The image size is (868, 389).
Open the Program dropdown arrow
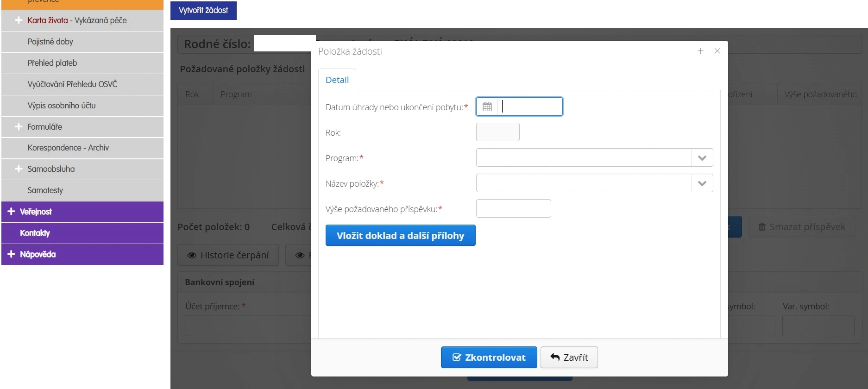tap(702, 158)
